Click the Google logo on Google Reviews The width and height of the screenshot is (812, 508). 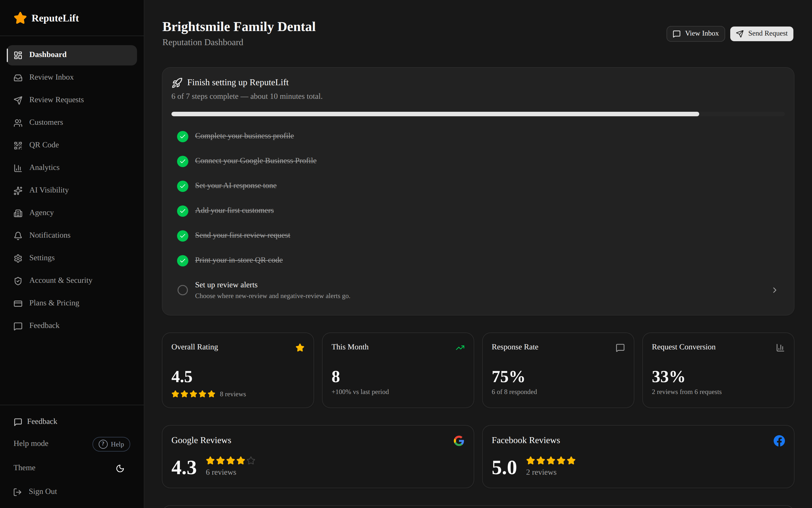click(x=459, y=441)
